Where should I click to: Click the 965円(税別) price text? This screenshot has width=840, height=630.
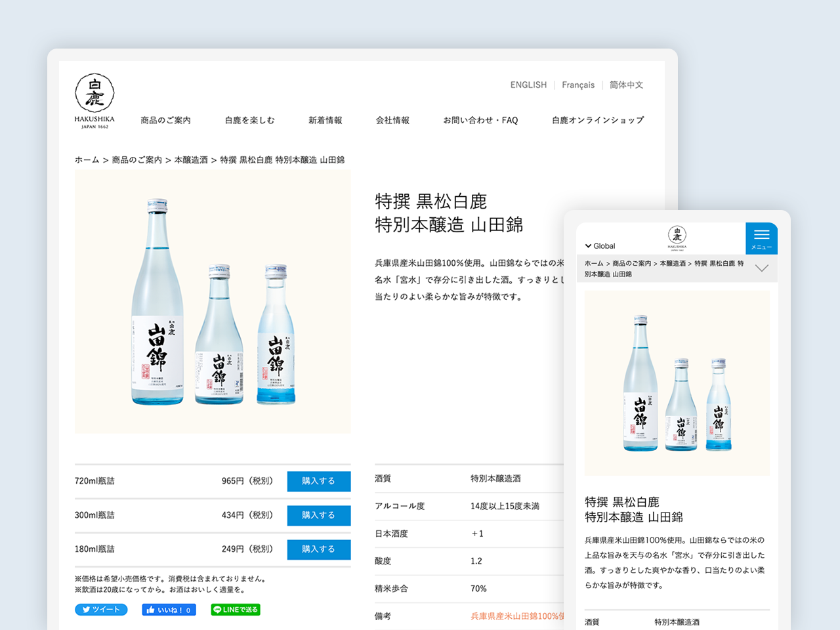tap(247, 481)
